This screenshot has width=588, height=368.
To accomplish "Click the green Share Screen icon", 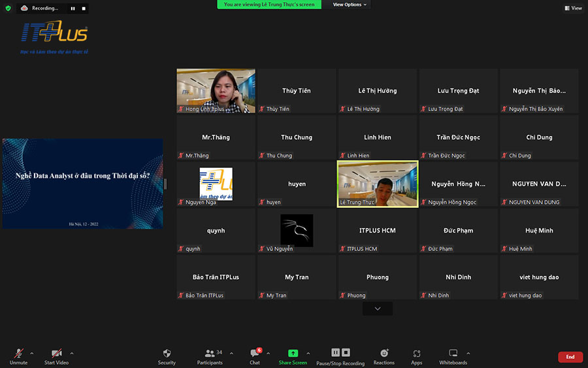I will click(x=293, y=353).
